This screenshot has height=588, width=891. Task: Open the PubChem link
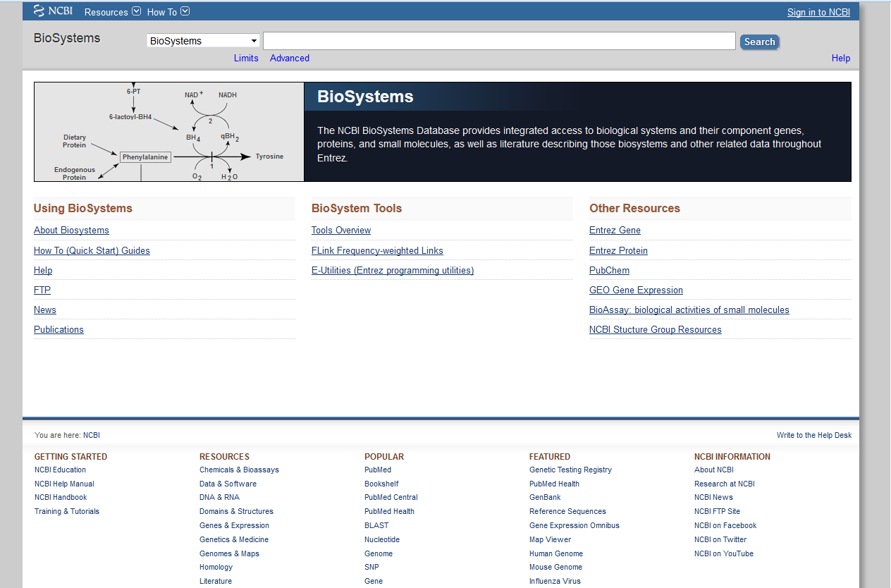(x=609, y=270)
